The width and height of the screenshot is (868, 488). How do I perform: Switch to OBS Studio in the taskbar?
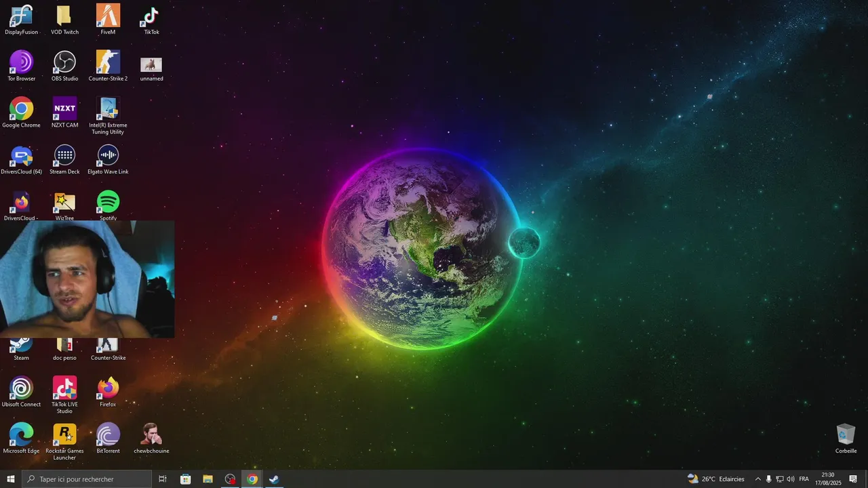(x=230, y=479)
